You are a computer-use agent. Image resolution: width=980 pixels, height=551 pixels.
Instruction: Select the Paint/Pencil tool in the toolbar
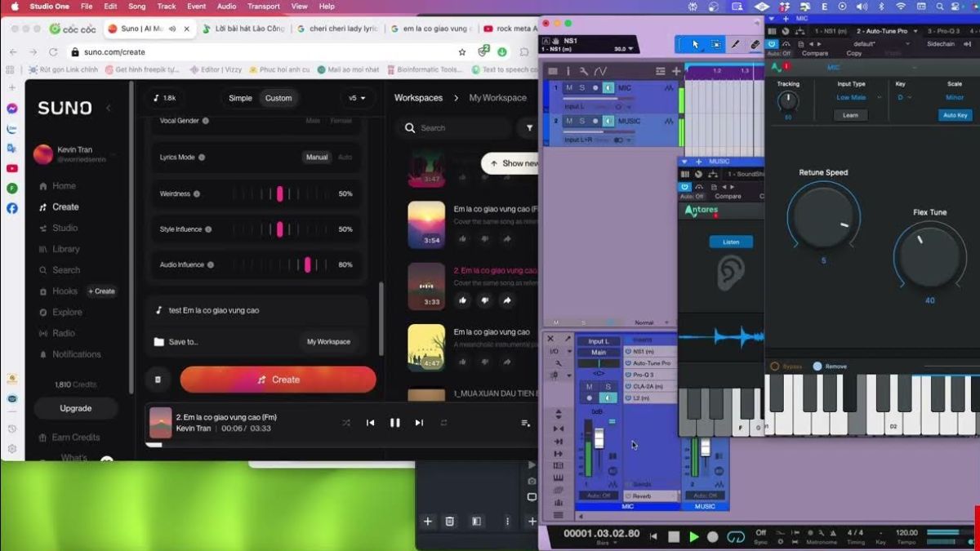[x=735, y=44]
